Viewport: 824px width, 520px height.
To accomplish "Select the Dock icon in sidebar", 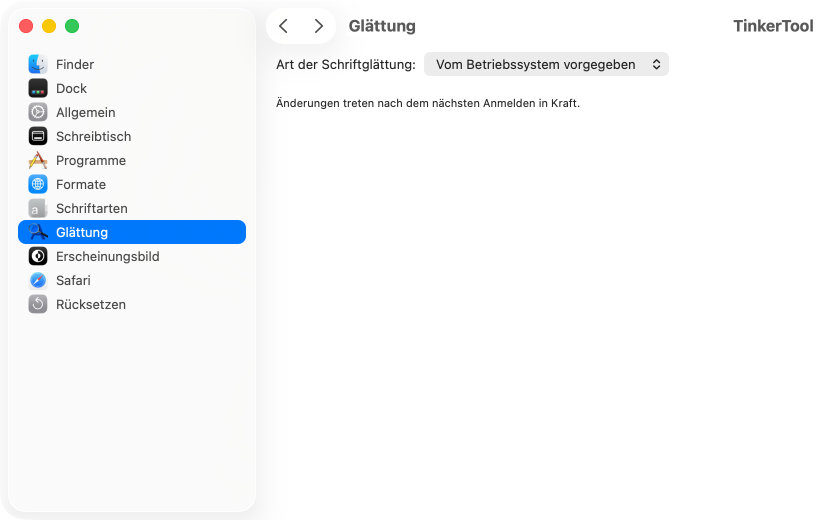I will click(x=38, y=88).
